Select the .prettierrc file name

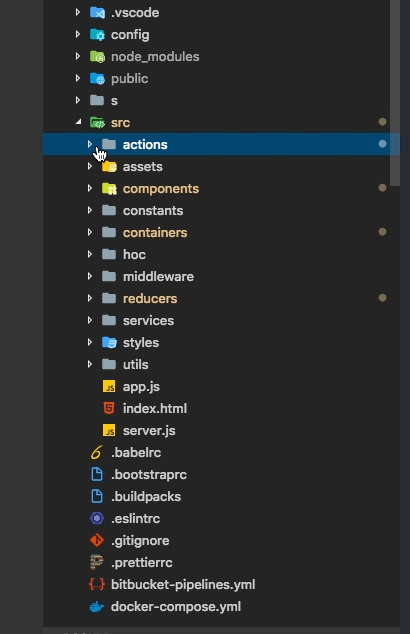[x=142, y=563]
